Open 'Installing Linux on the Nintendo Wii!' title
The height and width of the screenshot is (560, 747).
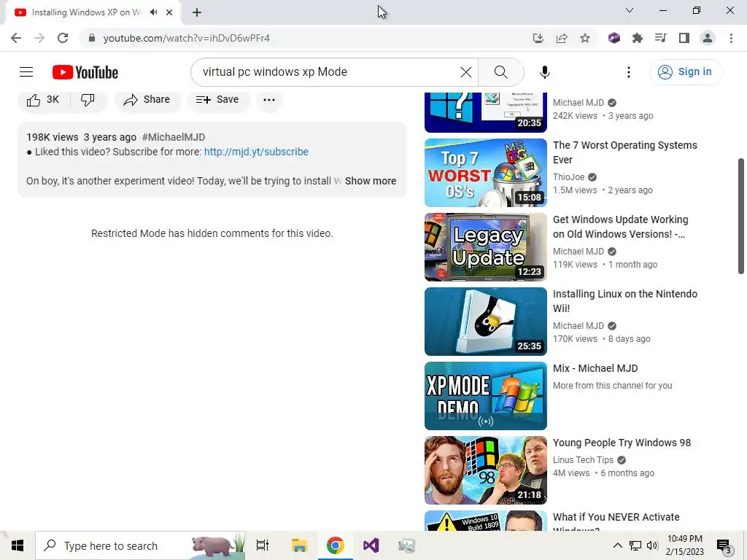[x=624, y=301]
